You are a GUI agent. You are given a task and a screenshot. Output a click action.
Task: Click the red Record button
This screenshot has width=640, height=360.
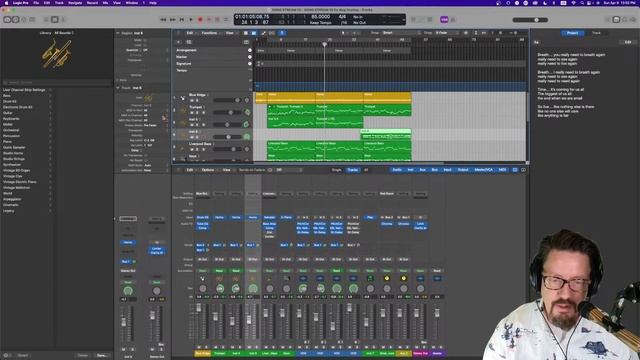[x=200, y=20]
